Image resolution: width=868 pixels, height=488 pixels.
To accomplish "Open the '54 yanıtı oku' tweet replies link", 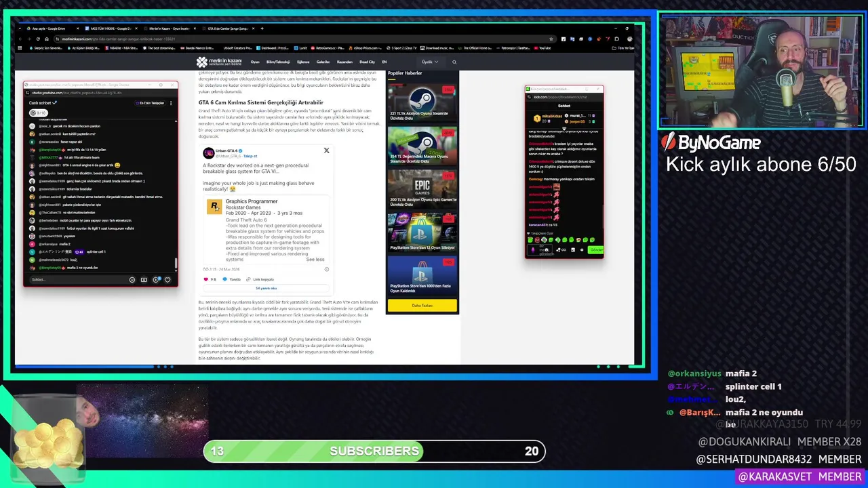I will [266, 288].
